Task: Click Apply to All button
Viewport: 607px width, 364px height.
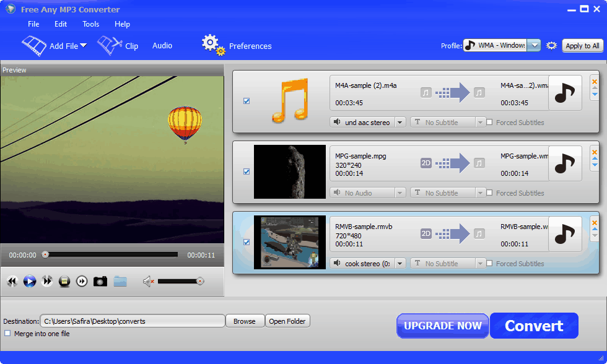Action: coord(582,46)
